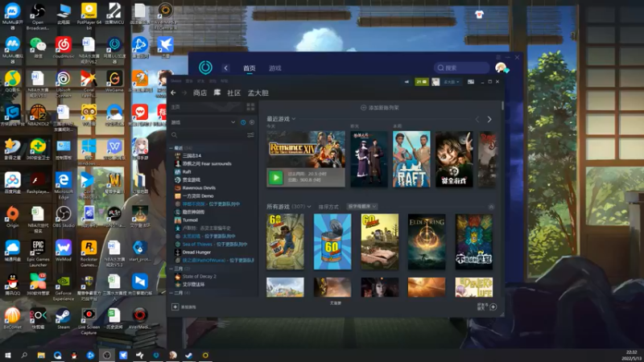
Task: Click the Steam icon on the taskbar
Action: (x=188, y=355)
